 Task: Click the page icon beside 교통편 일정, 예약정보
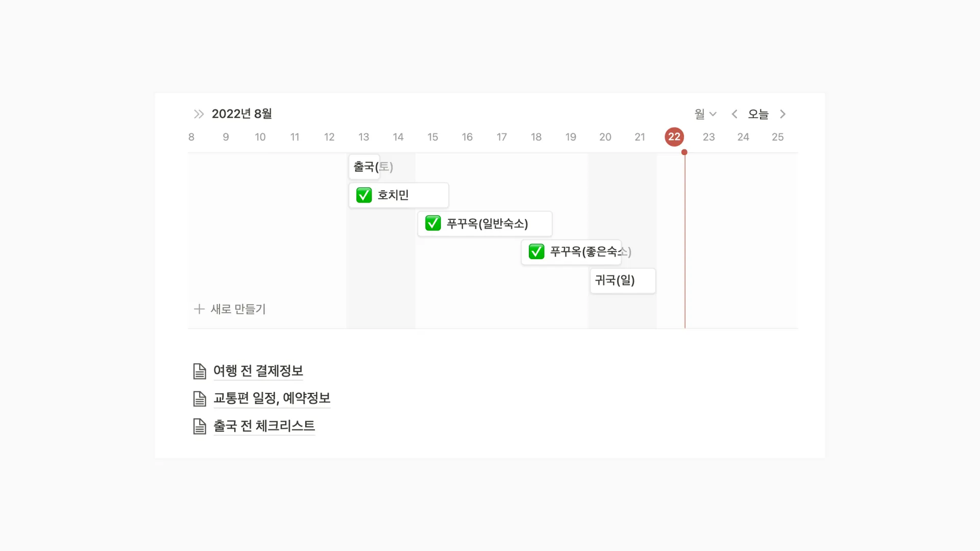pyautogui.click(x=200, y=398)
